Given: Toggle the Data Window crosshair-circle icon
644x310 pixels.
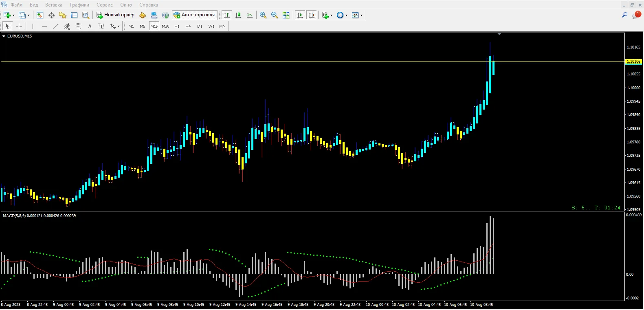Looking at the screenshot, I should (x=51, y=15).
